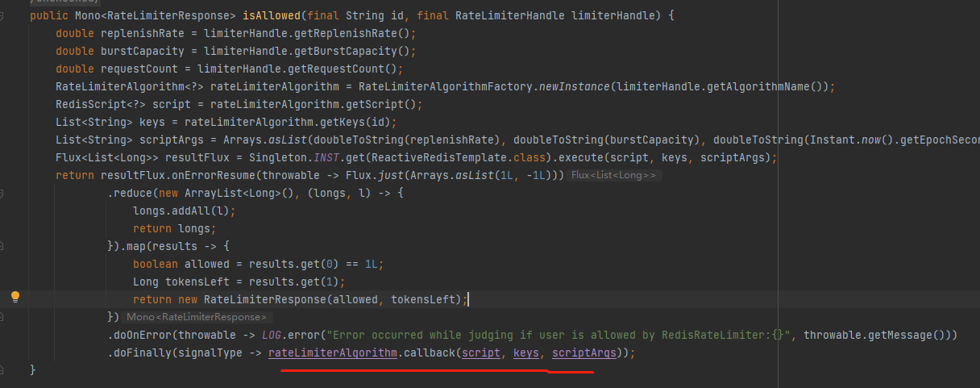Click the '.reduce' method call

pos(130,193)
